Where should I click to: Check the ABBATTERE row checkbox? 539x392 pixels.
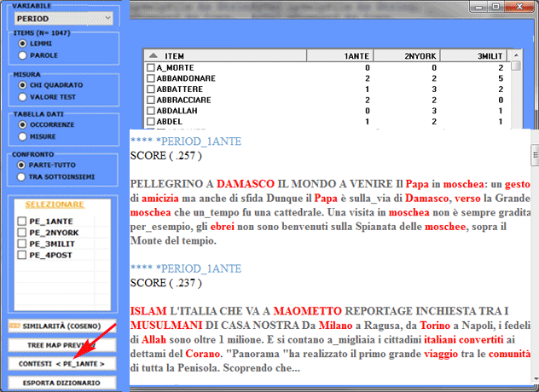pyautogui.click(x=151, y=89)
